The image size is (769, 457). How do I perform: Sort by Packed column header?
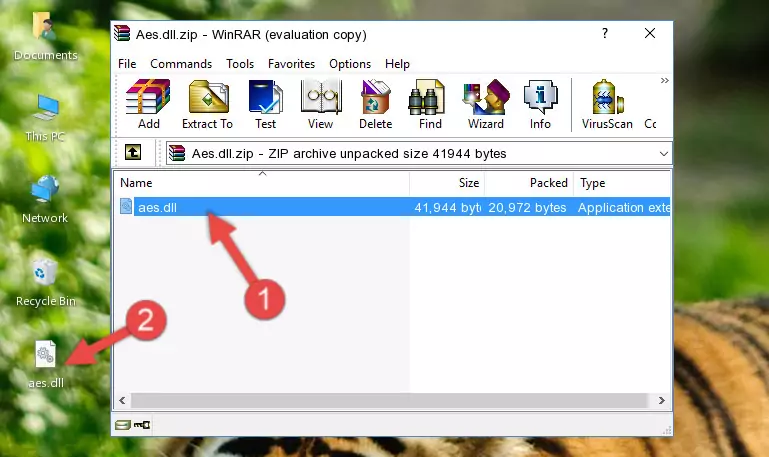[x=529, y=183]
